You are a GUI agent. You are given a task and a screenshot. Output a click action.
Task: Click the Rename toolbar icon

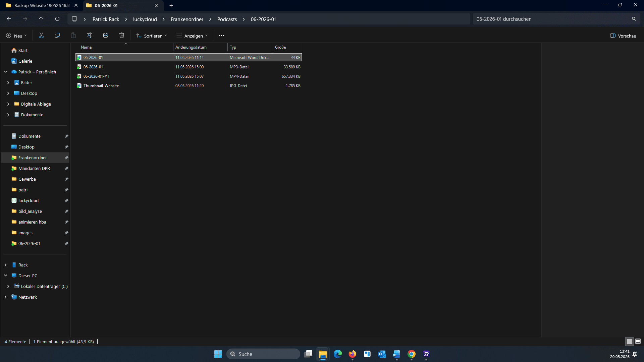click(x=90, y=36)
